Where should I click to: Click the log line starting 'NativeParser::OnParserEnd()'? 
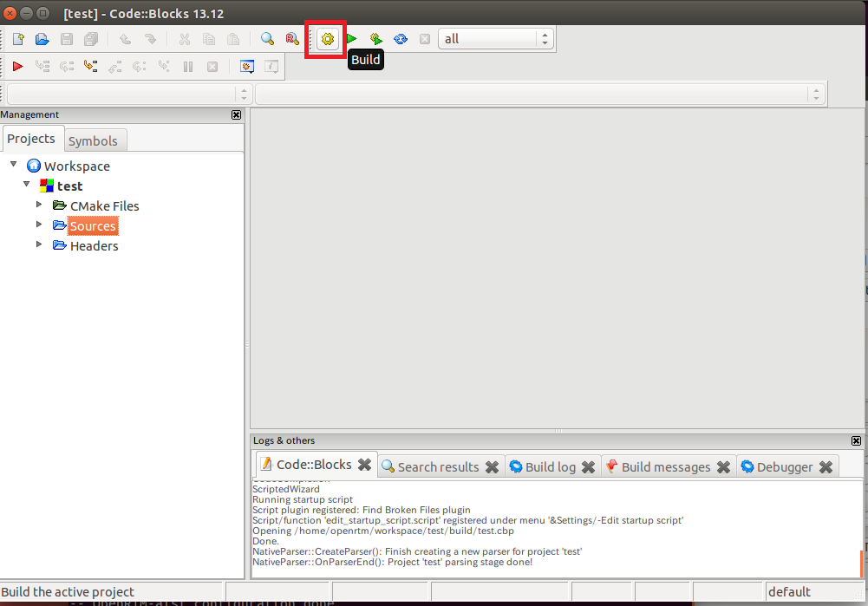(x=393, y=563)
